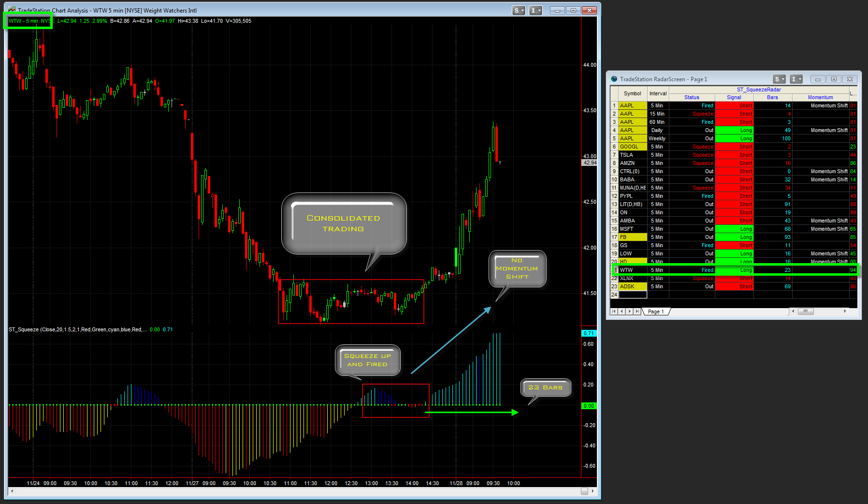Viewport: 868px width, 504px height.
Task: Click the 60 Min interval cell for AAPL
Action: (658, 122)
